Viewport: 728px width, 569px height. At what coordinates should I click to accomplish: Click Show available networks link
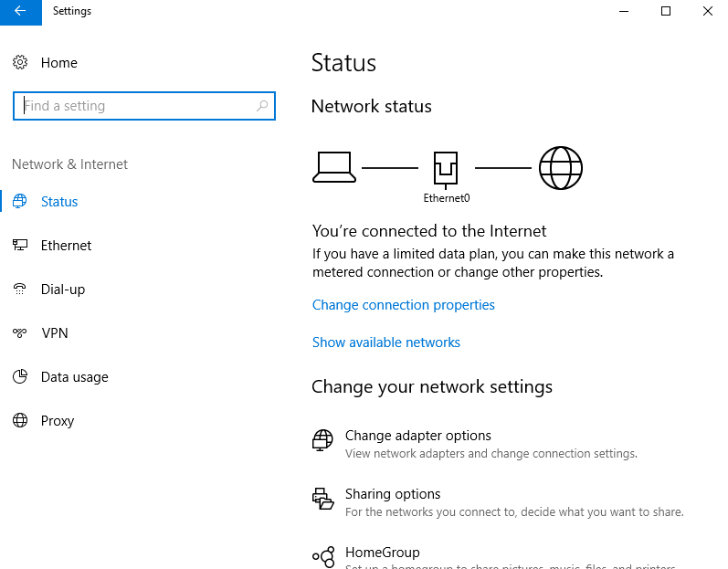tap(386, 342)
